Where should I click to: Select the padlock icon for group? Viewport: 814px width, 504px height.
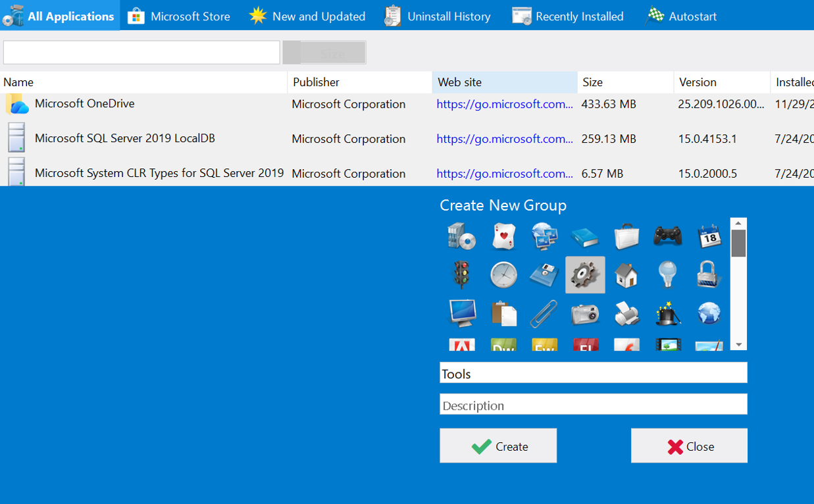tap(709, 274)
